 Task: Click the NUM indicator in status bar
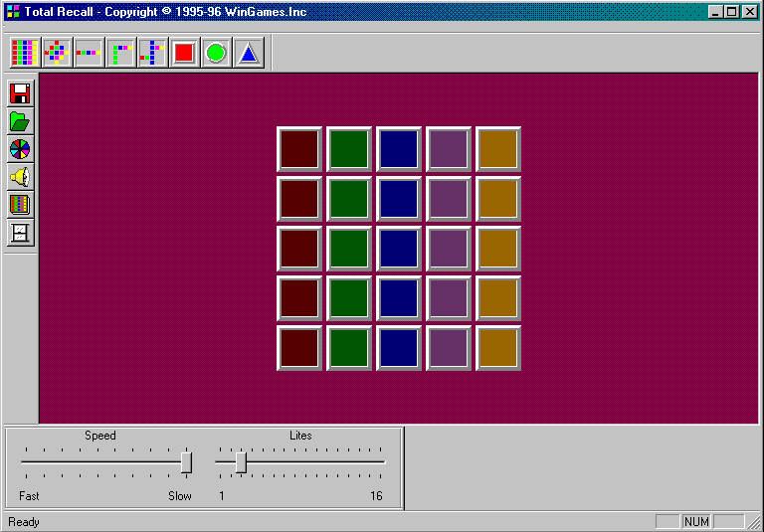coord(696,522)
